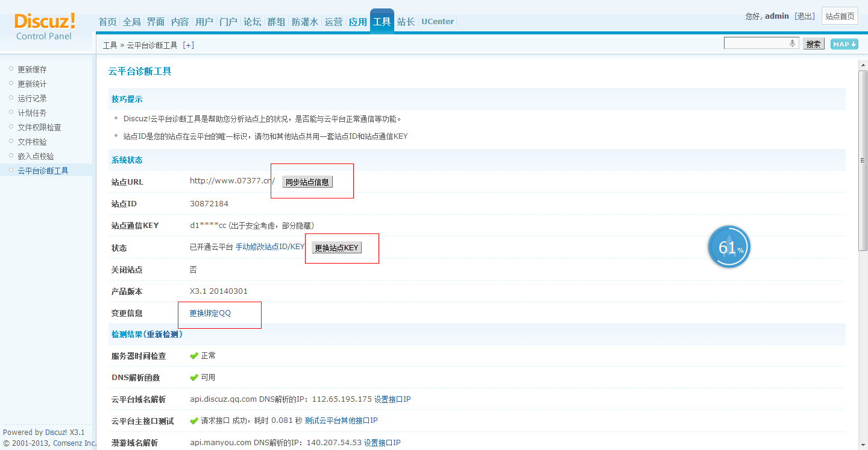Click the 更换站点KEY button
The width and height of the screenshot is (868, 450).
tap(336, 248)
